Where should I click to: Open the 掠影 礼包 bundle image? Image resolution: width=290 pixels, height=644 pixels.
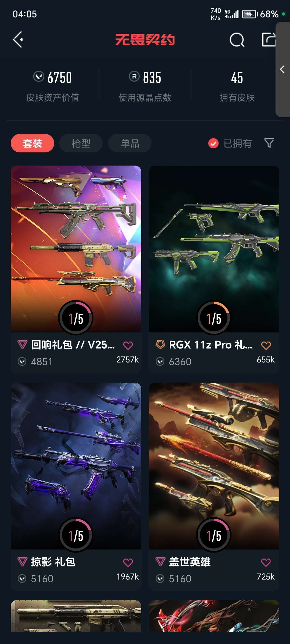[x=76, y=466]
